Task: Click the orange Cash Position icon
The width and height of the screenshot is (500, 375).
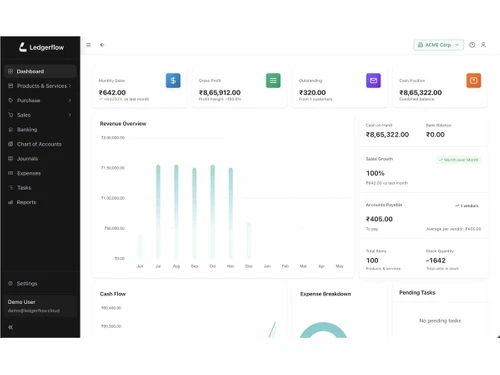Action: point(474,80)
